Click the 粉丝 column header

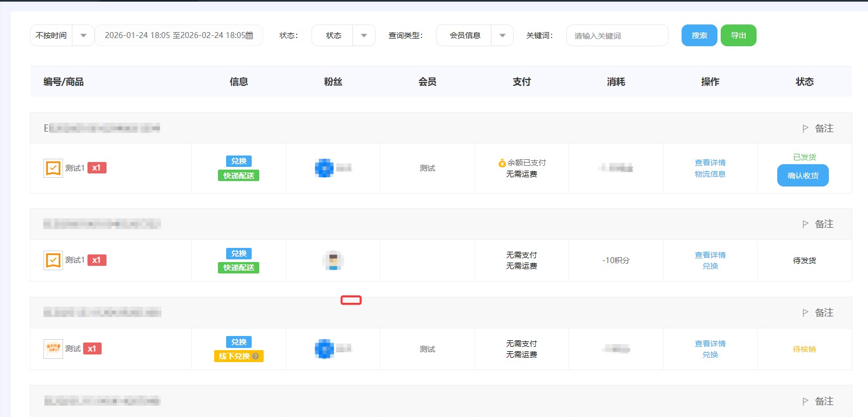pos(333,82)
